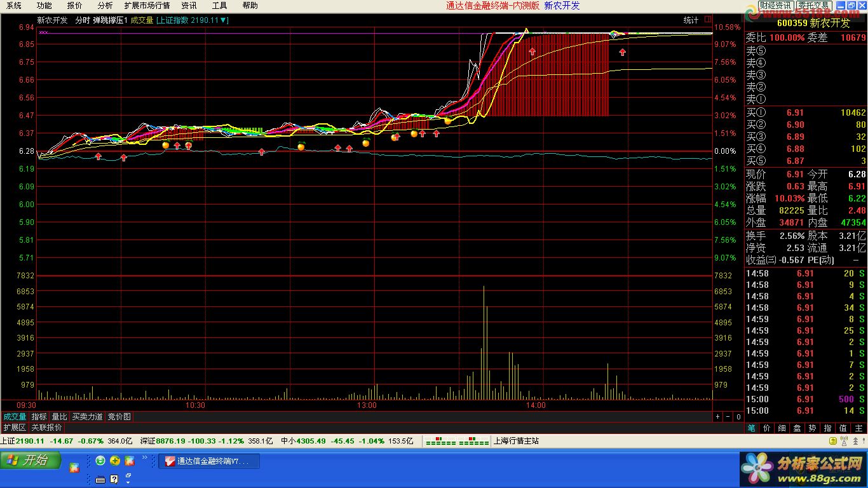The width and height of the screenshot is (868, 488).
Task: Select the 量比 tab below the chart
Action: 59,417
